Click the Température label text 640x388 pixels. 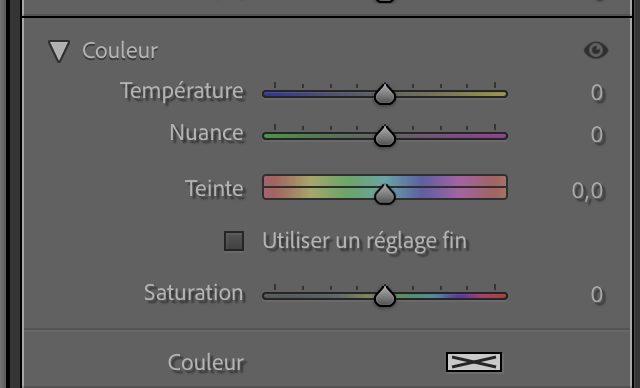182,91
